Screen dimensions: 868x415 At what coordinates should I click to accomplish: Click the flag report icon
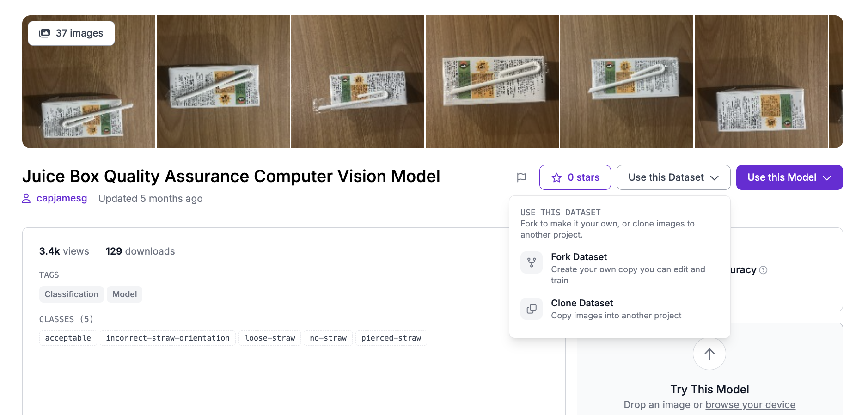(x=521, y=177)
